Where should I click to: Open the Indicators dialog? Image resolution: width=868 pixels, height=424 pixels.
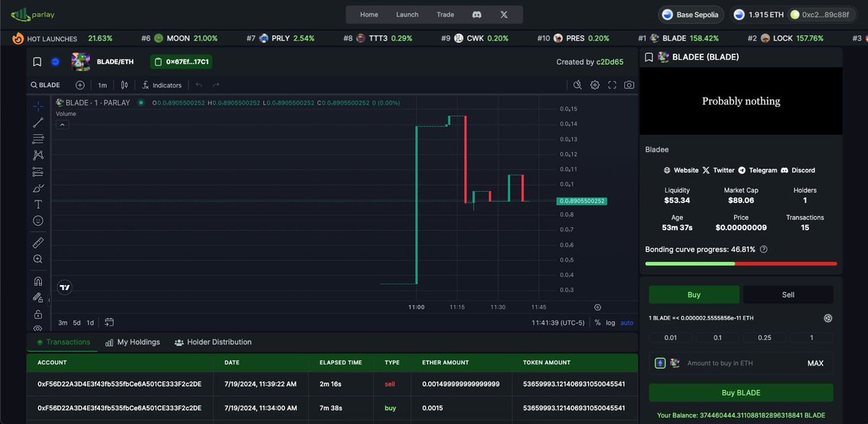click(x=161, y=85)
